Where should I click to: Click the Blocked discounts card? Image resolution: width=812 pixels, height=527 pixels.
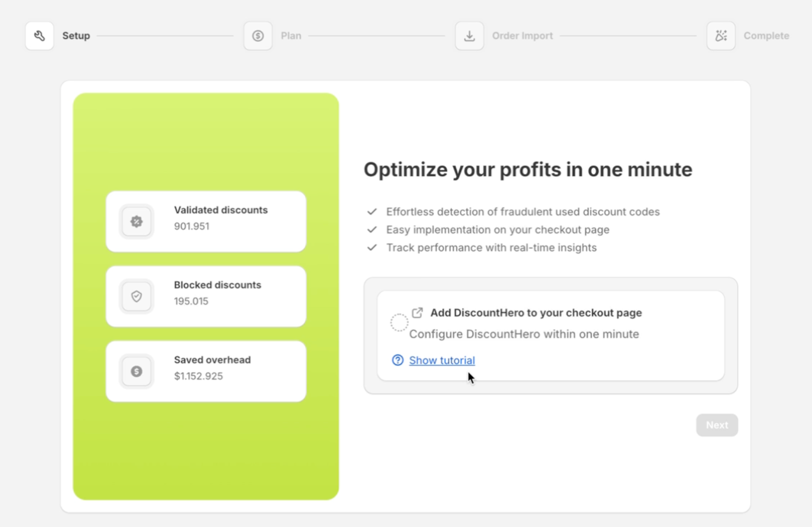[206, 296]
